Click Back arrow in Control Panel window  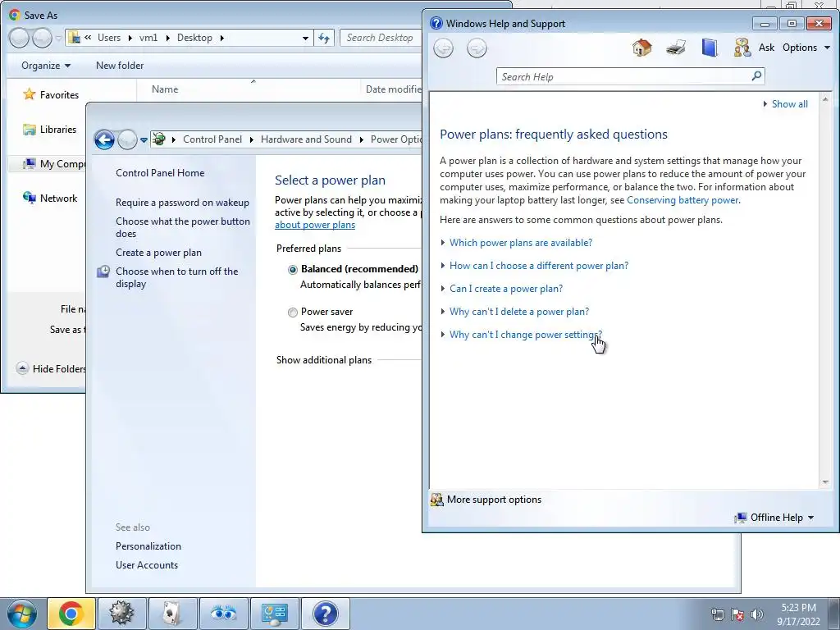coord(104,139)
